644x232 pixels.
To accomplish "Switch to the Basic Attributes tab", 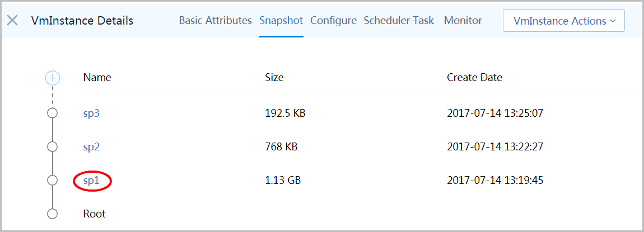I will (215, 21).
